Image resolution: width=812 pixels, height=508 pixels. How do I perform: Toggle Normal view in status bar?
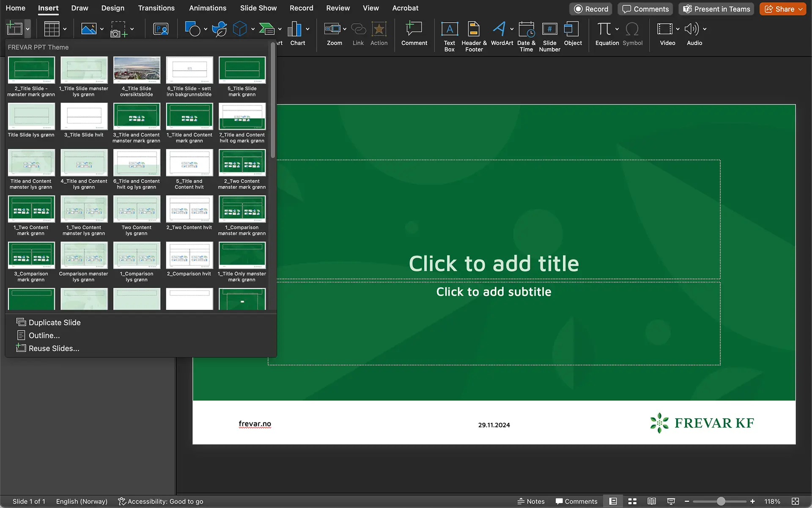(x=613, y=501)
